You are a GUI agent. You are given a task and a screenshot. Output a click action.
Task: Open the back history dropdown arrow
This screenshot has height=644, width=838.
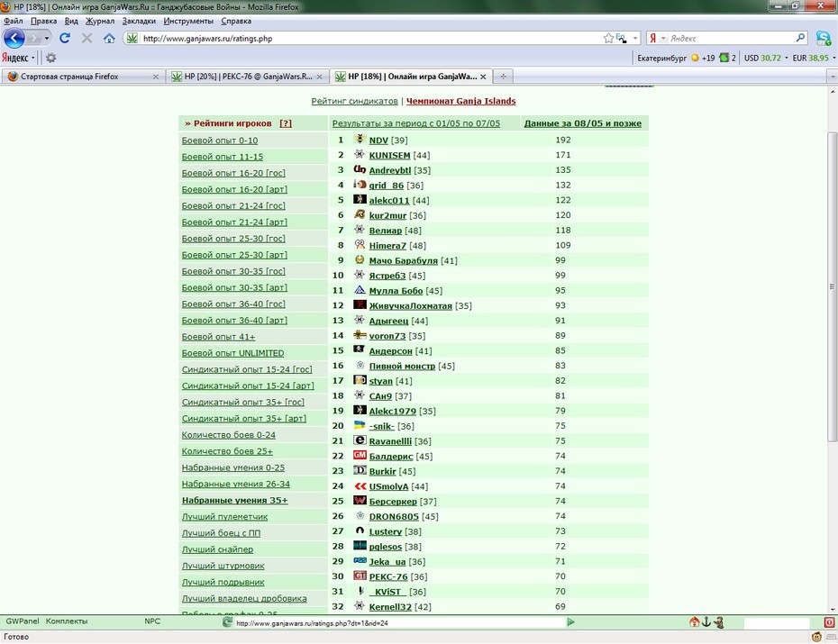[47, 38]
